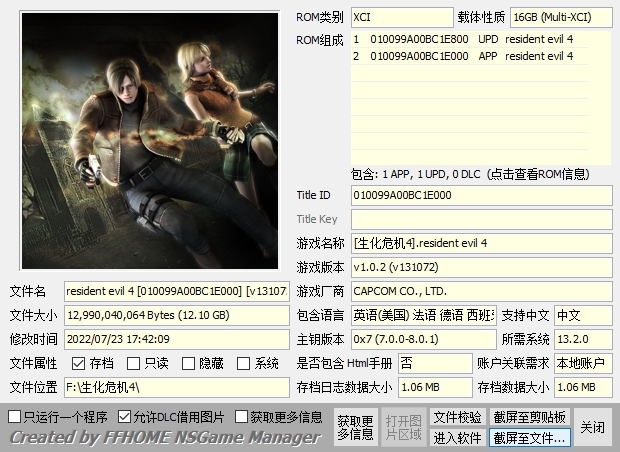Click the 文件位置 path field
Viewport: 620px width, 452px height.
[176, 387]
